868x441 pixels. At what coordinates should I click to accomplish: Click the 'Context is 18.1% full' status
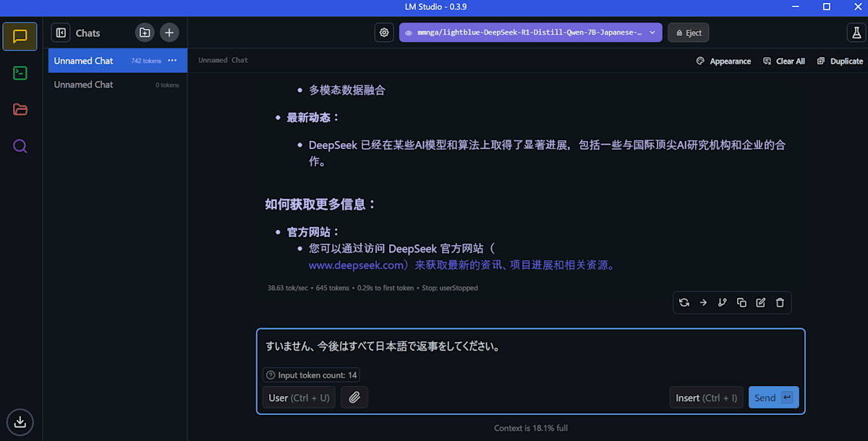point(531,428)
